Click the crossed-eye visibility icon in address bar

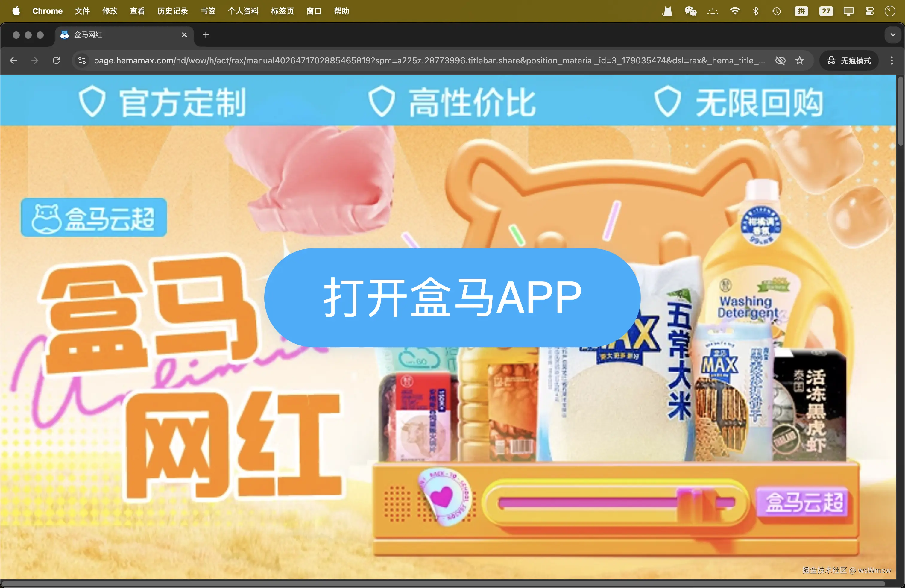781,60
